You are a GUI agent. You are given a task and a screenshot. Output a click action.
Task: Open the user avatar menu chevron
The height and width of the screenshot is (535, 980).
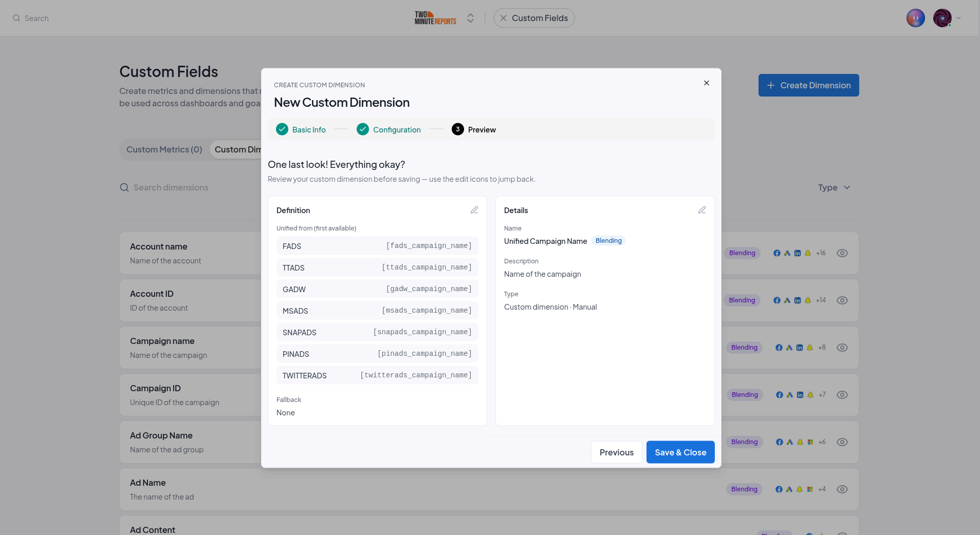[958, 18]
